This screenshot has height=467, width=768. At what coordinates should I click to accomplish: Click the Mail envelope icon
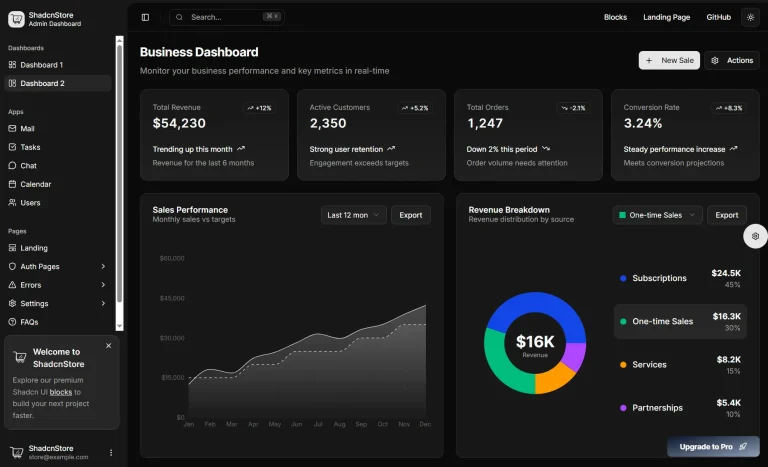[12, 128]
